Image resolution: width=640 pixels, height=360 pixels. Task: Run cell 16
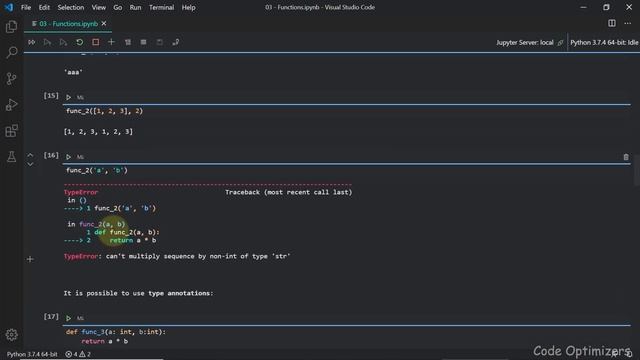(69, 157)
